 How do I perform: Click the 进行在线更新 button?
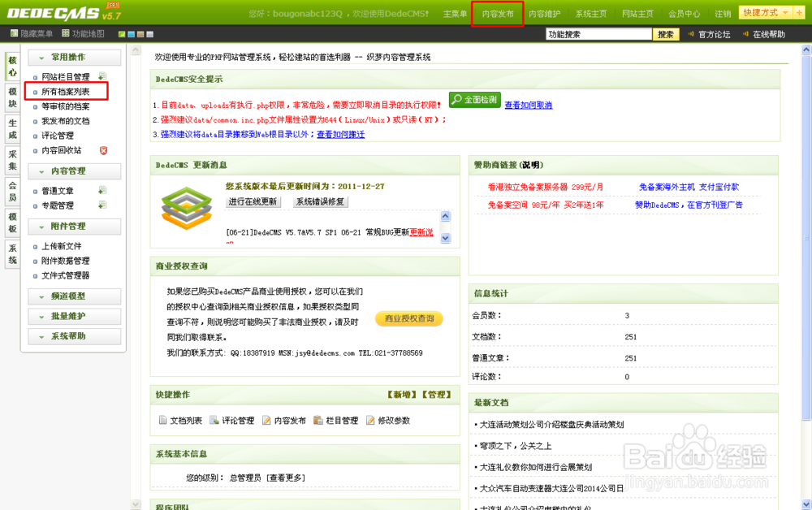(253, 202)
